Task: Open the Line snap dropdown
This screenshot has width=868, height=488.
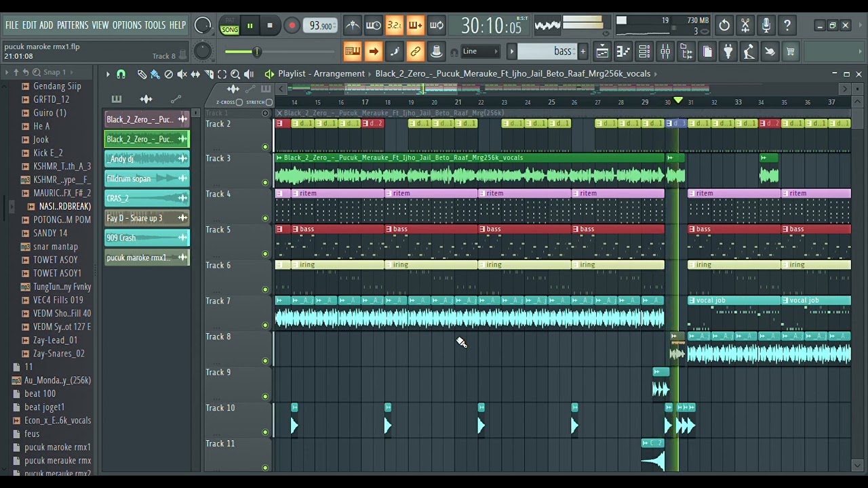Action: pos(481,52)
